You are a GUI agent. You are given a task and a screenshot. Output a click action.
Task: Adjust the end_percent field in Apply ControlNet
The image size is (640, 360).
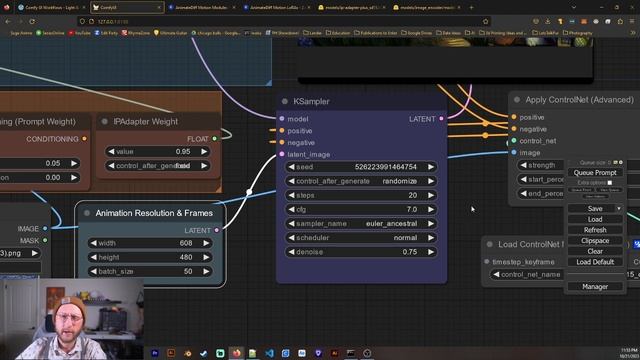(541, 193)
